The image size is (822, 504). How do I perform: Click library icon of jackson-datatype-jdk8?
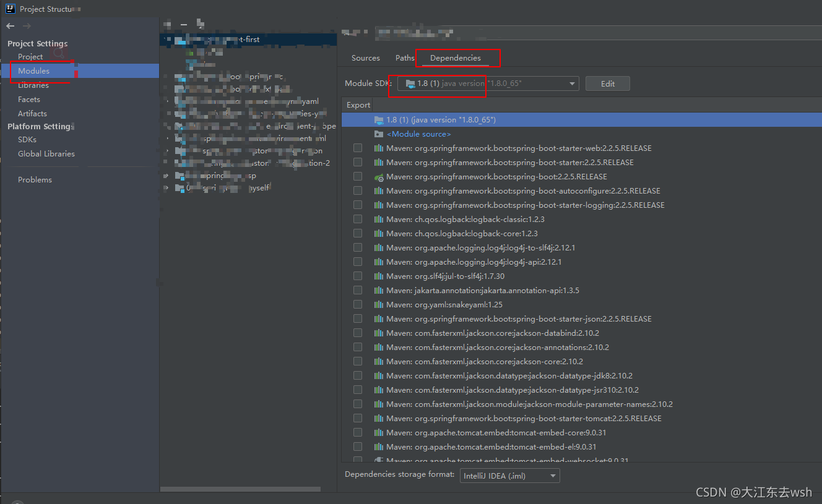[x=379, y=376]
